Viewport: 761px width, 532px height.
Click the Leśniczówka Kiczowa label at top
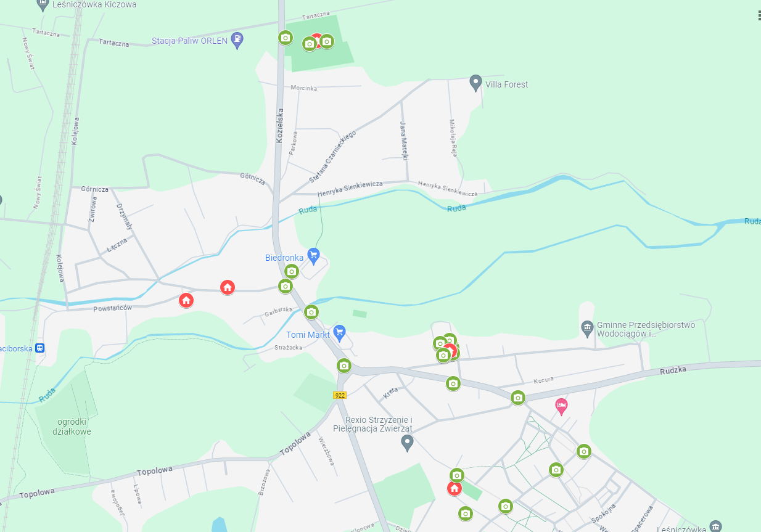coord(95,4)
